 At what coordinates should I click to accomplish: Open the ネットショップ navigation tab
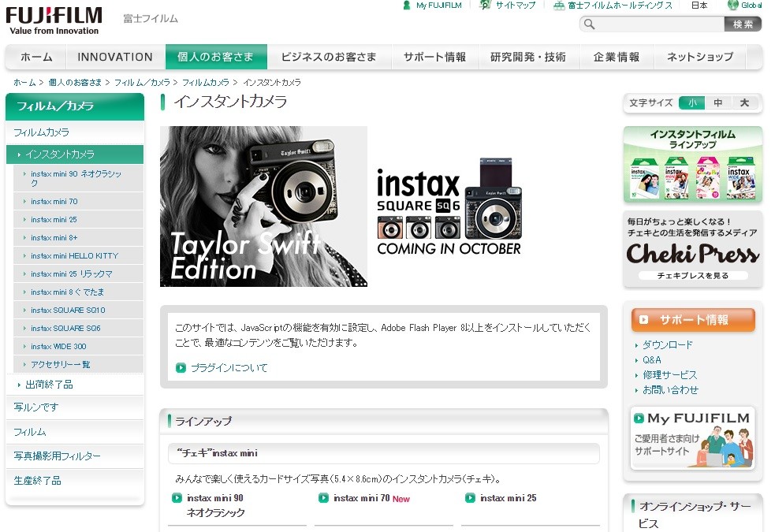pos(699,57)
